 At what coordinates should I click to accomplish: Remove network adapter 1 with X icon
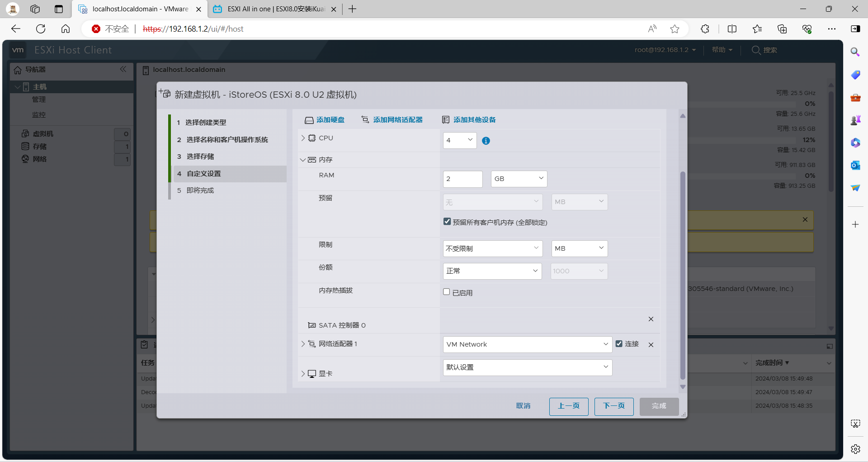[x=651, y=345]
